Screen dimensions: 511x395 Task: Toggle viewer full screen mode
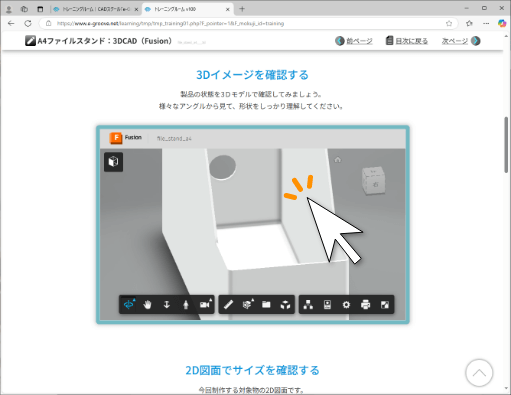coord(385,304)
